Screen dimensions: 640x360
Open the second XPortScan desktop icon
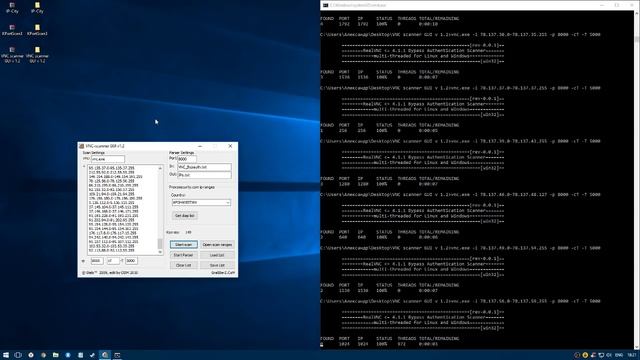tap(37, 30)
